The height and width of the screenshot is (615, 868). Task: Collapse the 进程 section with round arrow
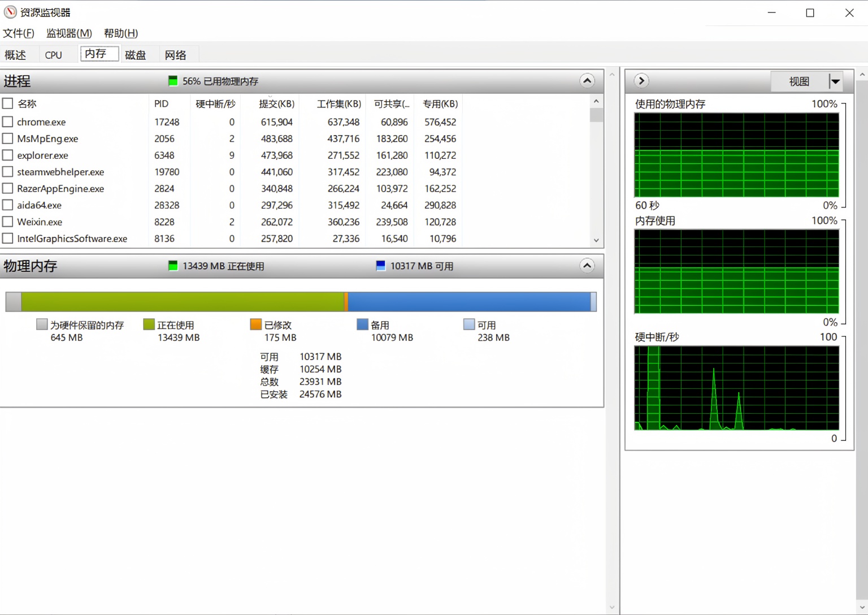(587, 81)
